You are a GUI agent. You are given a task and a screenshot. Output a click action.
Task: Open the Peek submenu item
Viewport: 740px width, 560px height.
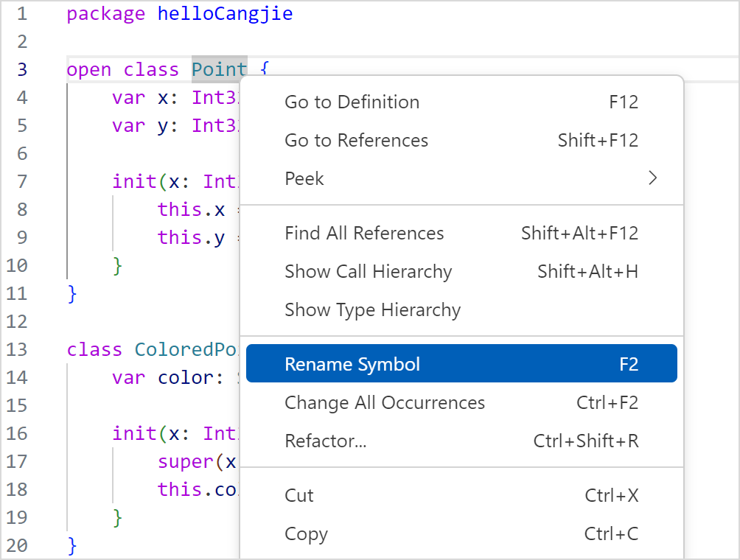[304, 179]
